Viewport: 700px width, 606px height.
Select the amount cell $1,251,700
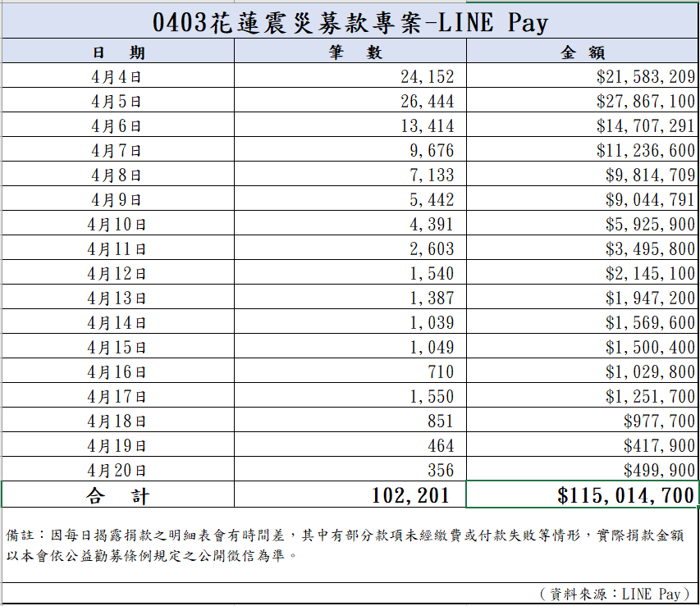[x=583, y=394]
